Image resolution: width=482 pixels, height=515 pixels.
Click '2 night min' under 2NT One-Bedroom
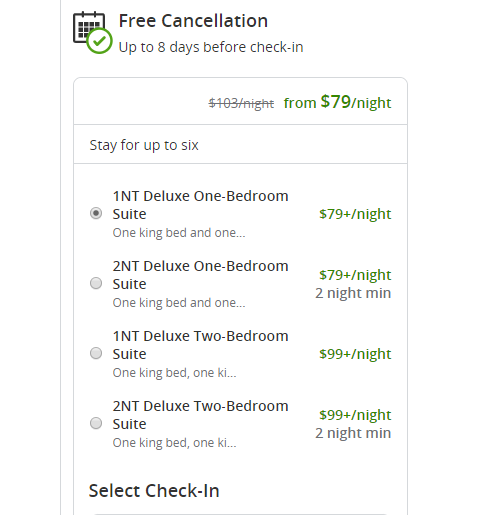pos(353,293)
